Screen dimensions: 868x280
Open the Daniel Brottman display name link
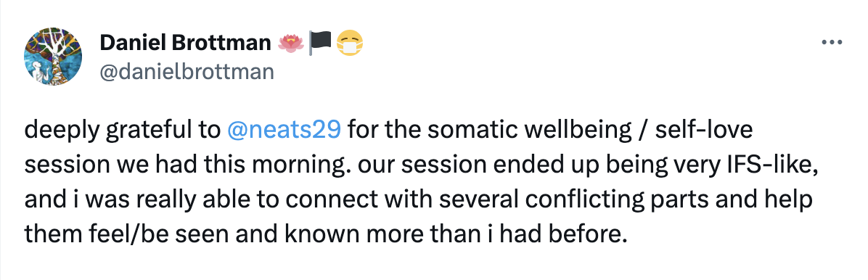[x=186, y=43]
